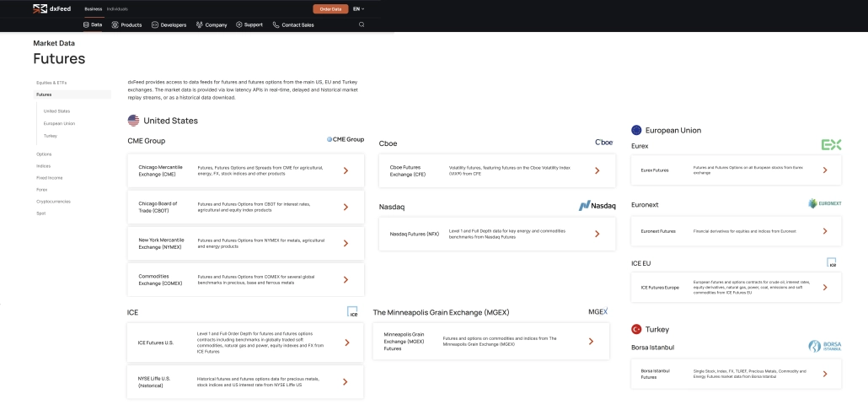Open Cboe Futures Exchange arrow
This screenshot has width=868, height=410.
tap(597, 170)
